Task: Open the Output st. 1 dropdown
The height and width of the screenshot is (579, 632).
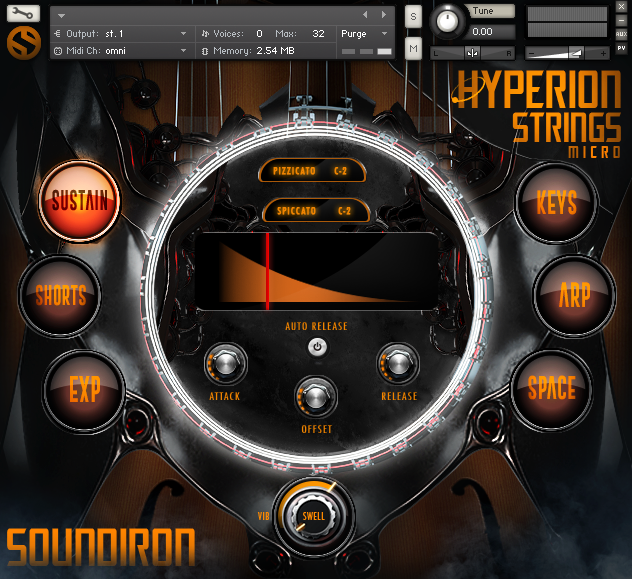Action: [x=121, y=34]
